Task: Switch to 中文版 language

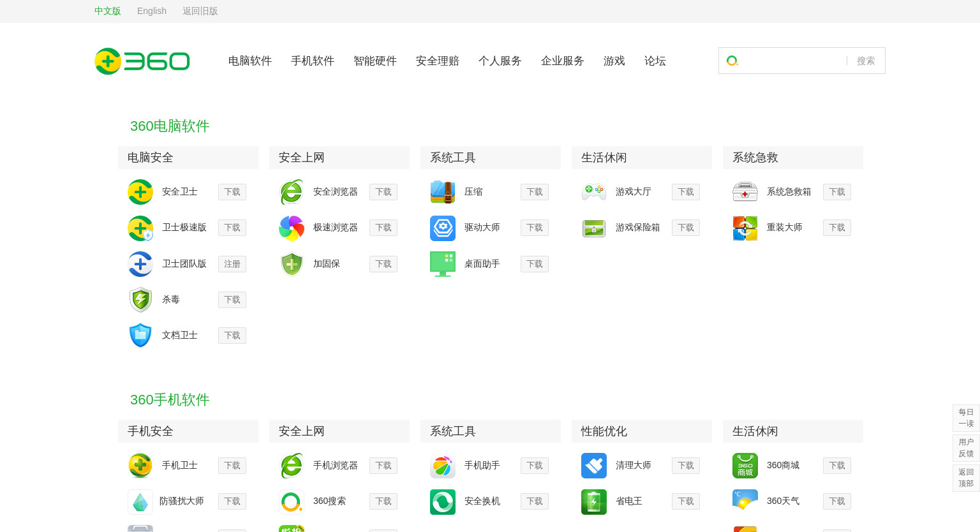Action: pos(108,11)
